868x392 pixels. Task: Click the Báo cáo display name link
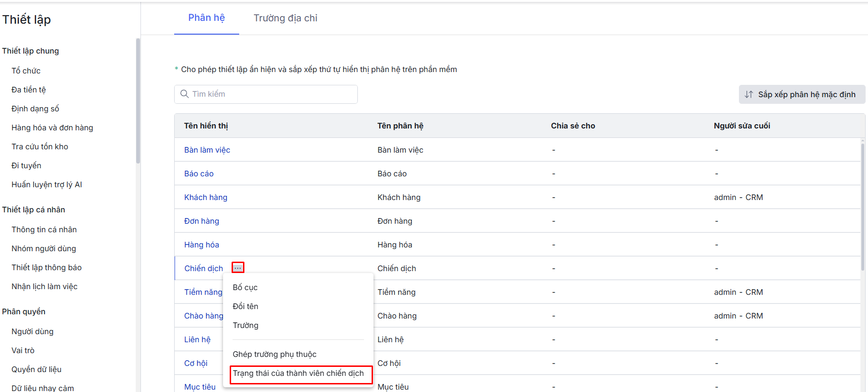(199, 173)
